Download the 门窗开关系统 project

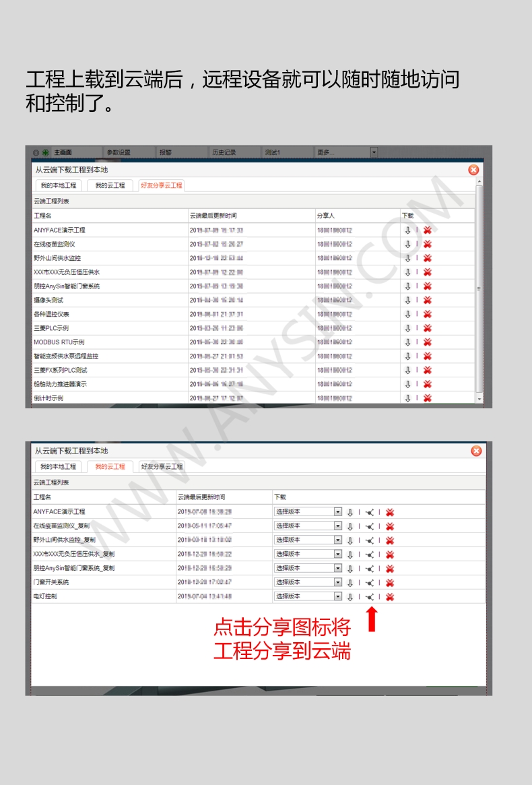coord(350,583)
